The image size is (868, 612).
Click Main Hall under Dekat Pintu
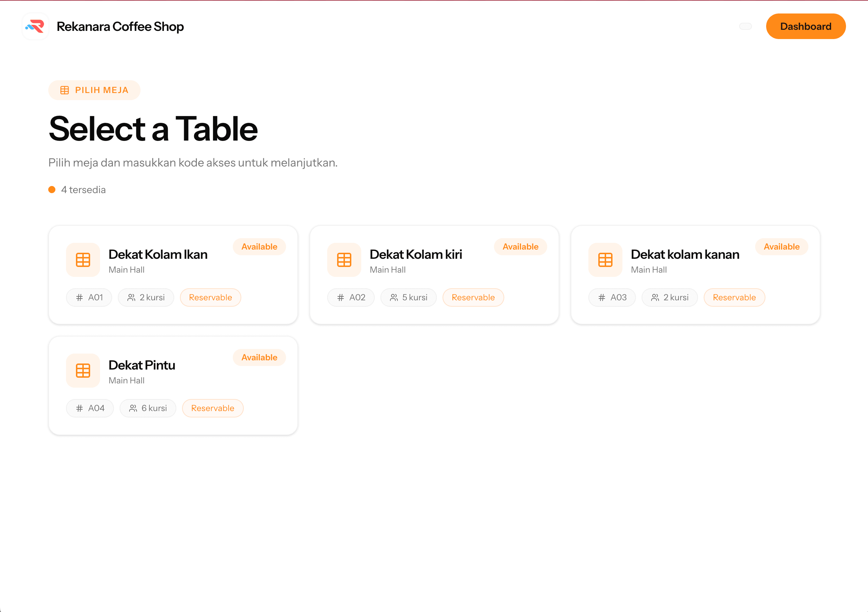pos(127,381)
